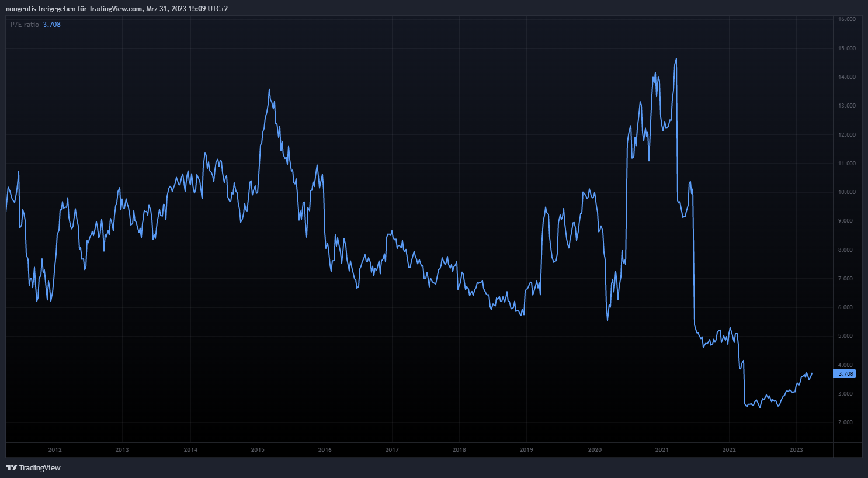Click the last data point of the line
This screenshot has height=478, width=868.
[x=812, y=373]
